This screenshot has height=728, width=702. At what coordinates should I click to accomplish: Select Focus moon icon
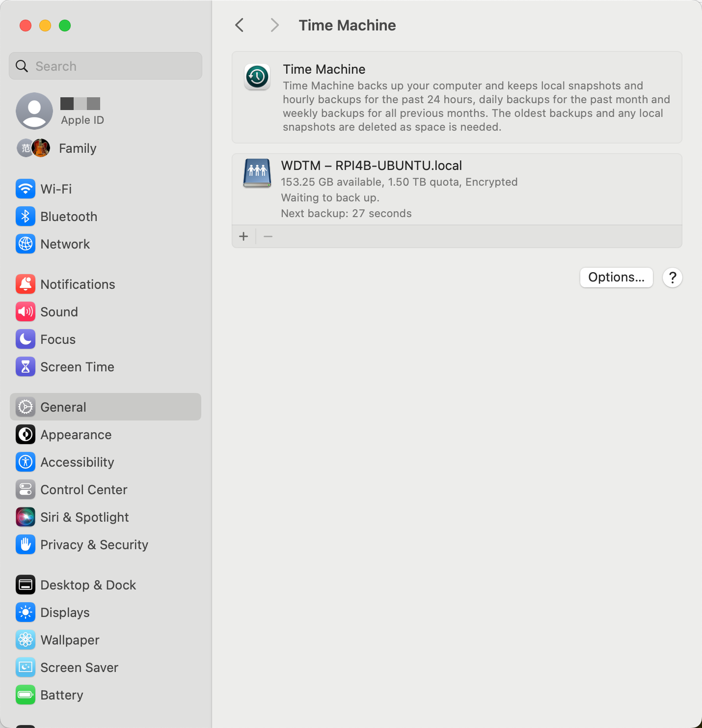26,339
